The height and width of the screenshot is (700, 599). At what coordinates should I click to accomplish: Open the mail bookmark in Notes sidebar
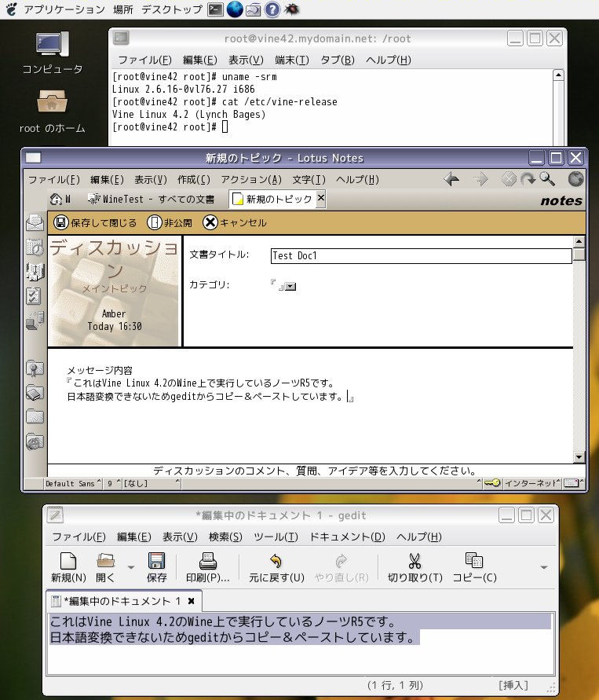35,222
